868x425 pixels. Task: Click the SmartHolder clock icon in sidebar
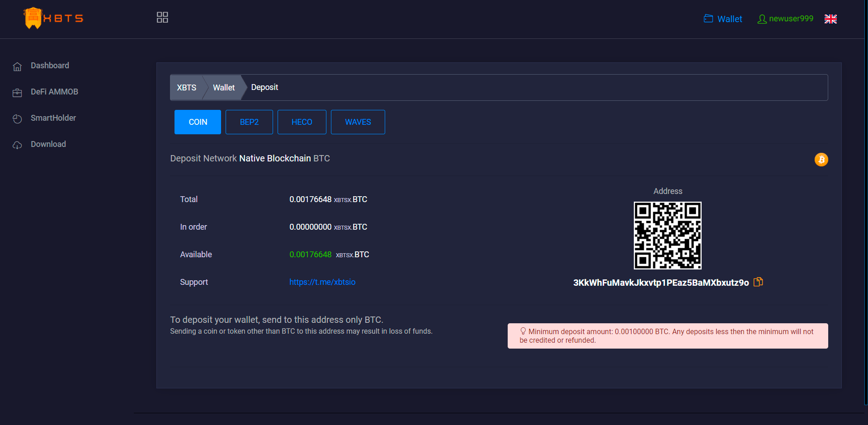[x=17, y=118]
